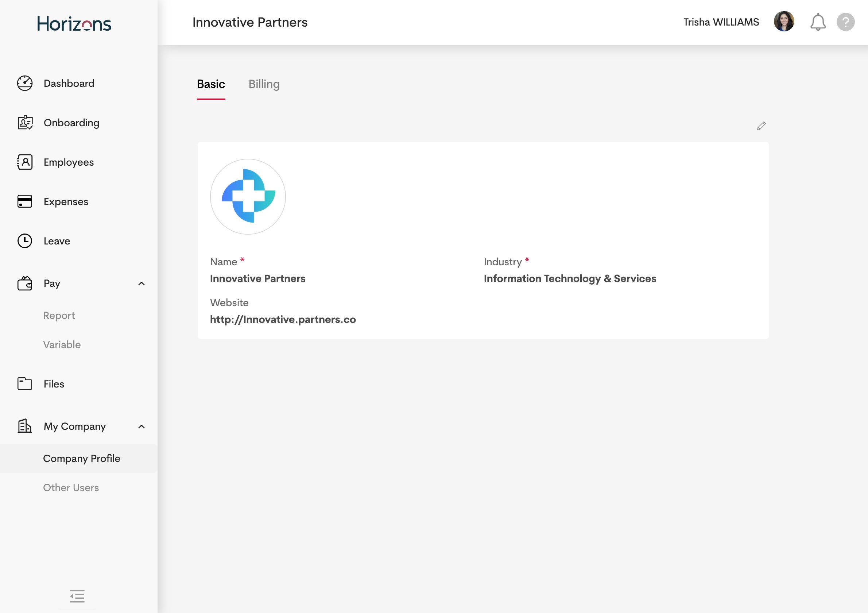868x613 pixels.
Task: Click the Dashboard gauge icon
Action: pos(24,83)
